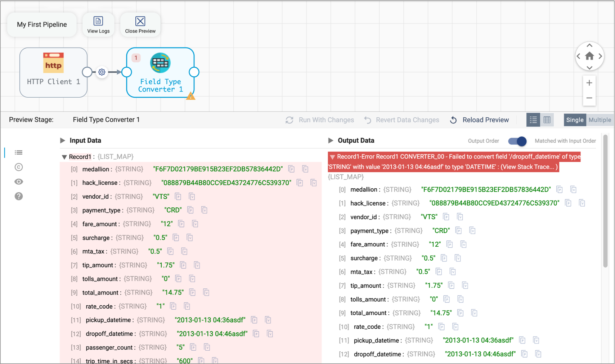The image size is (615, 364).
Task: Select the HTTP Client 1 stage icon
Action: (x=53, y=63)
